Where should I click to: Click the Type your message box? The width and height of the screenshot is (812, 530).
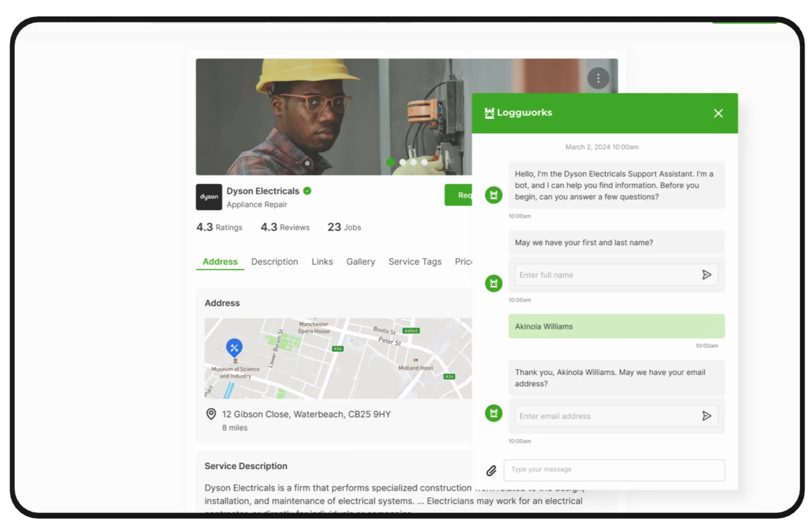tap(614, 470)
